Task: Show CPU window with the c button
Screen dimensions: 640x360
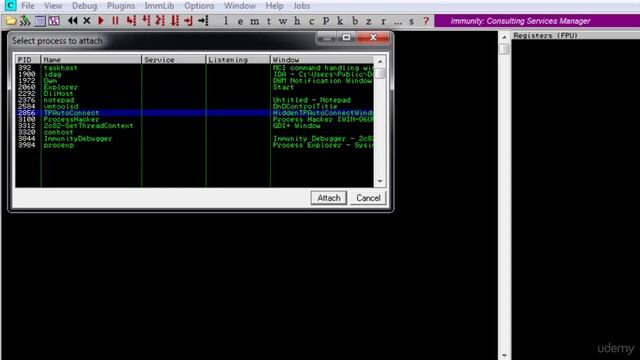Action: click(x=311, y=21)
